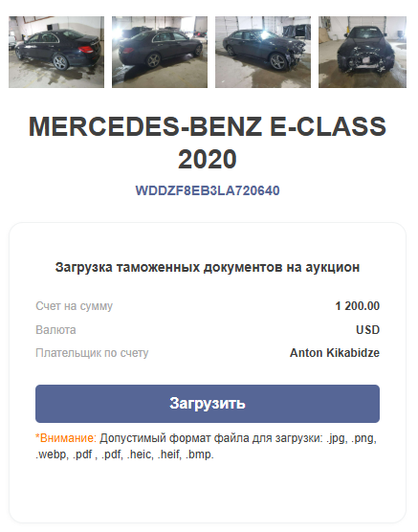Click the VIN WDDZF8EB3LA720640 link
Image resolution: width=418 pixels, height=532 pixels.
point(208,190)
